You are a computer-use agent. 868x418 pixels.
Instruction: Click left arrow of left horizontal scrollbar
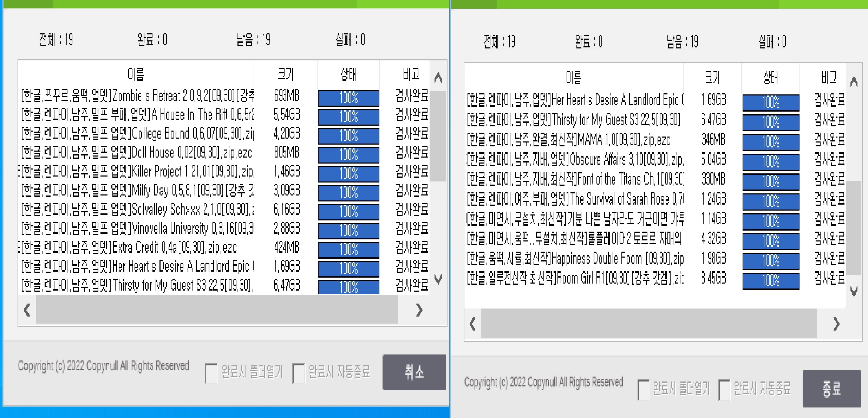(27, 310)
